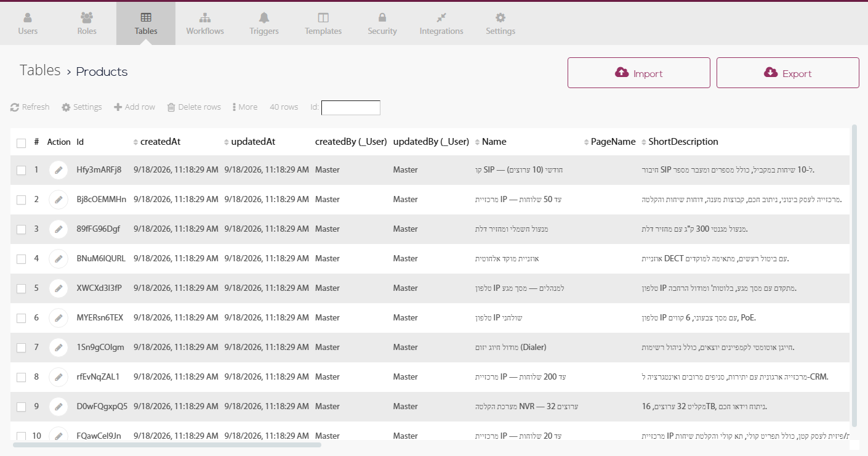This screenshot has width=868, height=456.
Task: Click the pencil edit icon for row 1
Action: (58, 170)
